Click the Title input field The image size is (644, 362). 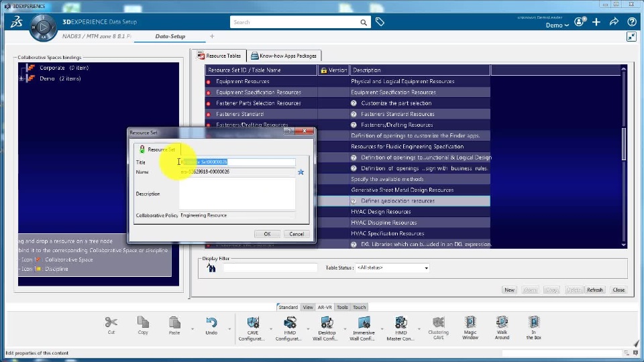click(x=237, y=162)
